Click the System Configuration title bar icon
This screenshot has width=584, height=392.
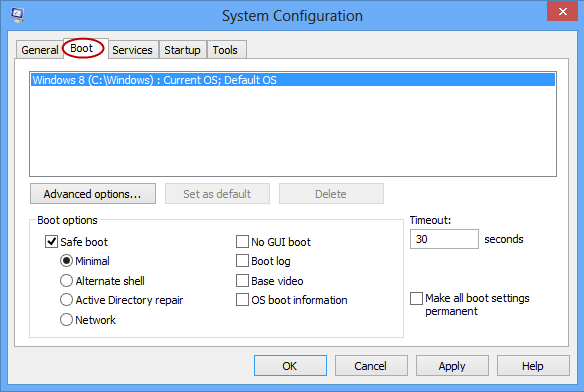pos(17,15)
